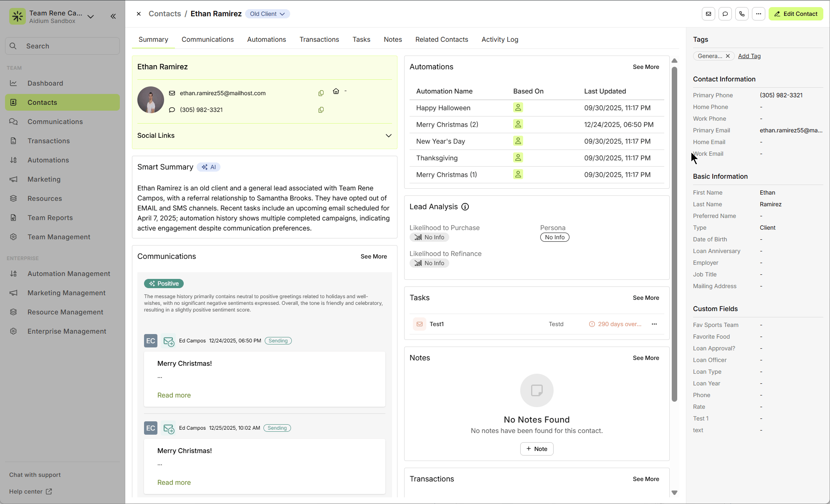Open the Team Rene Campos team switcher

91,17
